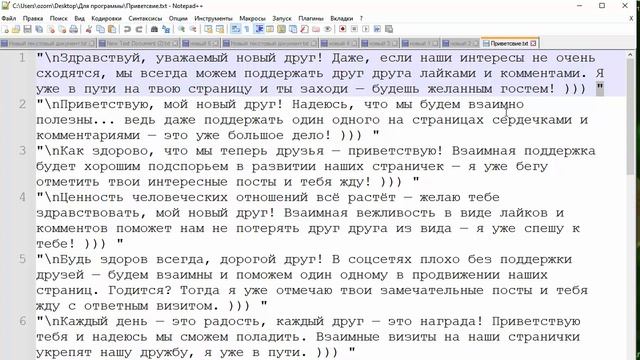
Task: Toggle word wrap in toolbar
Action: [x=236, y=29]
